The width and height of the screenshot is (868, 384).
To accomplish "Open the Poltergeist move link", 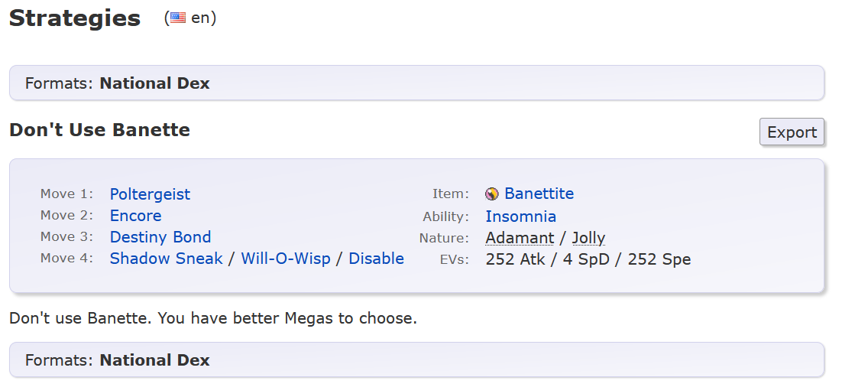I will [150, 194].
